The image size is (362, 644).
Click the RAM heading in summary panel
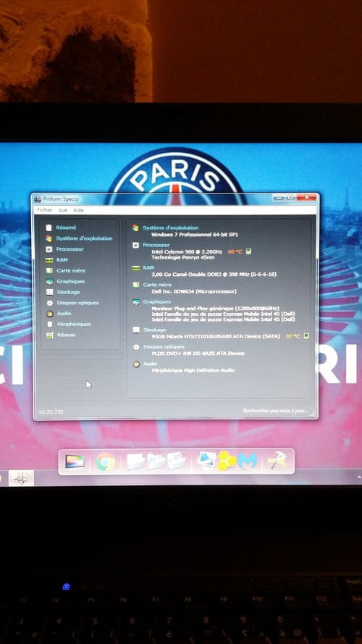(148, 267)
